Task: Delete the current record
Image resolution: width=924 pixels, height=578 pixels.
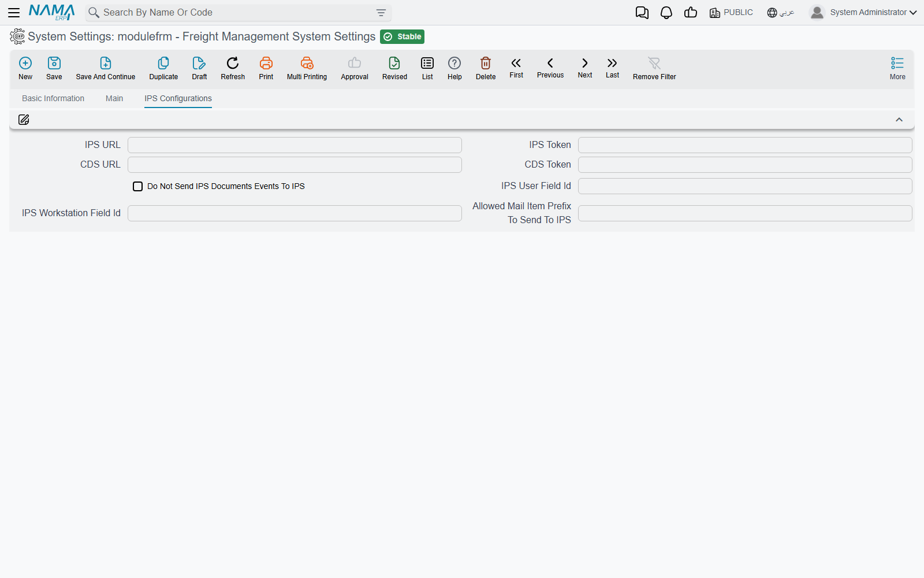Action: pos(486,68)
